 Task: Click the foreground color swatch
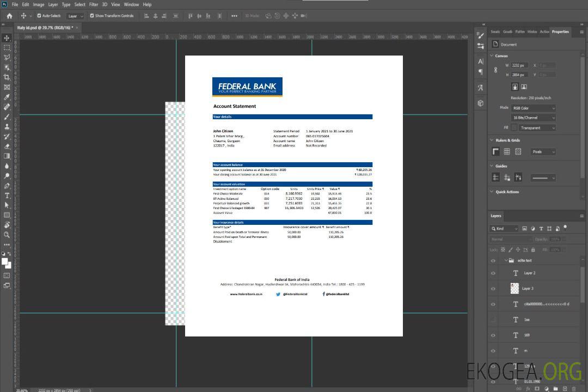pos(5,261)
